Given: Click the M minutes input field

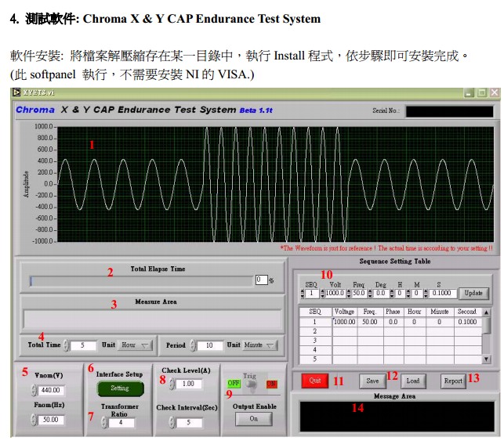Looking at the screenshot, I should (416, 293).
